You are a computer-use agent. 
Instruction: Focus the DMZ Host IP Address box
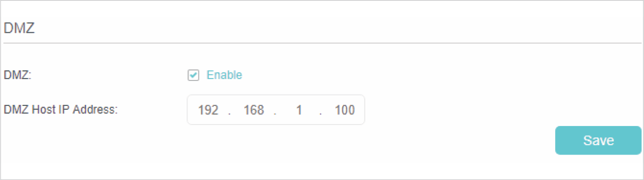tap(276, 110)
